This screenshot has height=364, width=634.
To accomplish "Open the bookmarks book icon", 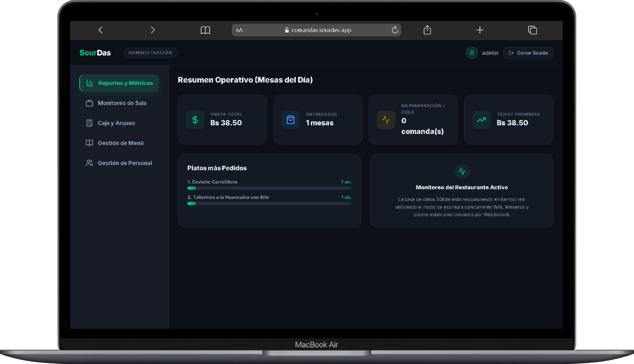I will pyautogui.click(x=205, y=30).
